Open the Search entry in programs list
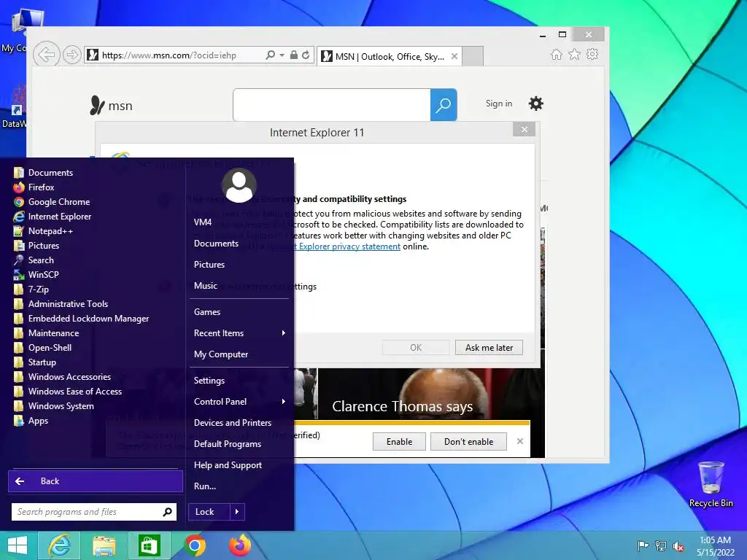747x560 pixels. tap(34, 260)
